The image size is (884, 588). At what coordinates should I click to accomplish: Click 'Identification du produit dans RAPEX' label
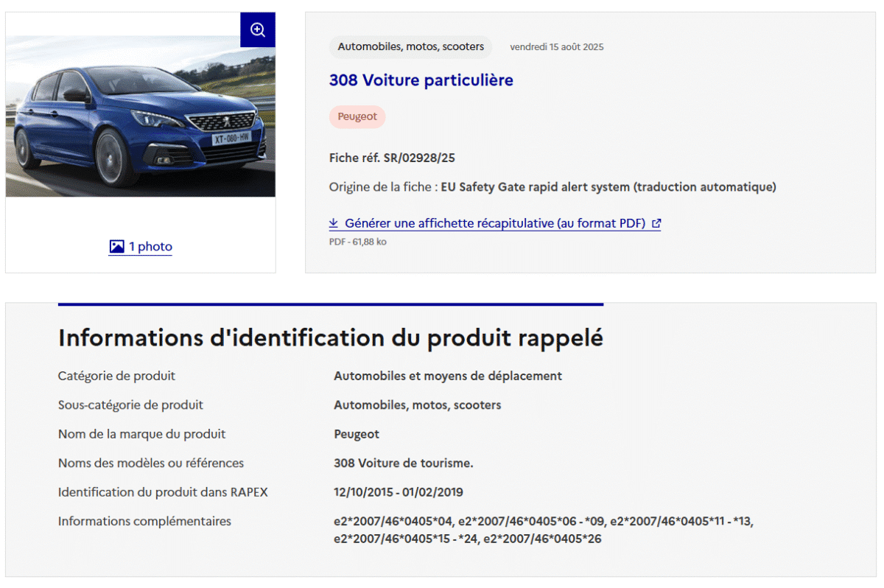point(163,492)
